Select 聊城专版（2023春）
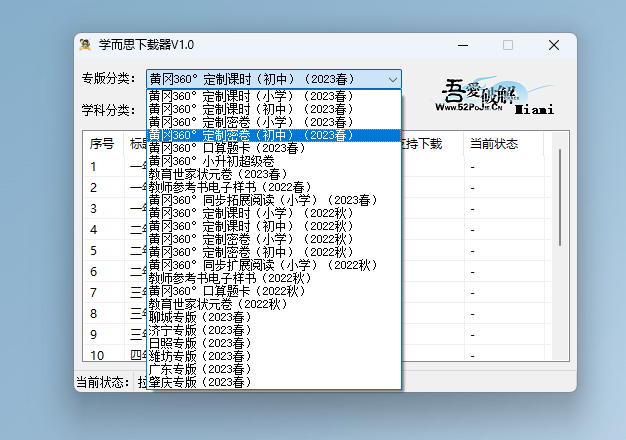This screenshot has height=440, width=626. pos(274,317)
